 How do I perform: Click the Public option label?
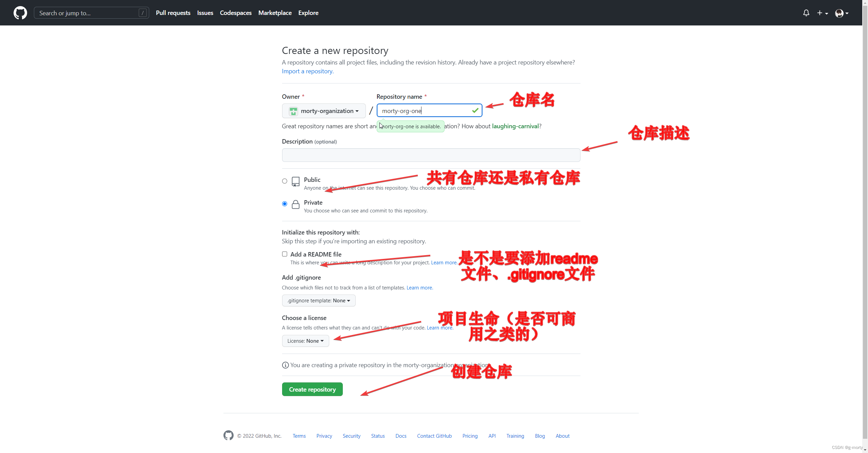312,180
